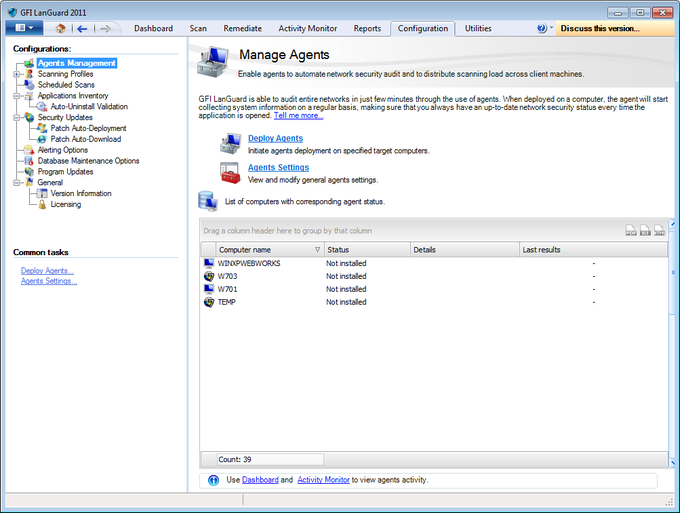This screenshot has height=513, width=680.
Task: Switch to the Scan tab
Action: [x=198, y=29]
